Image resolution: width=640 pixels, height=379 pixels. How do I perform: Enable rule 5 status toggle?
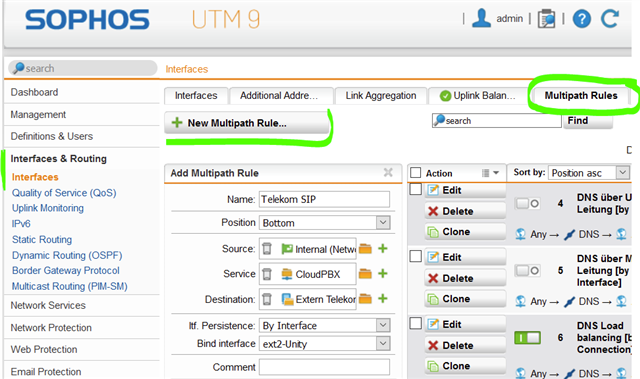527,270
